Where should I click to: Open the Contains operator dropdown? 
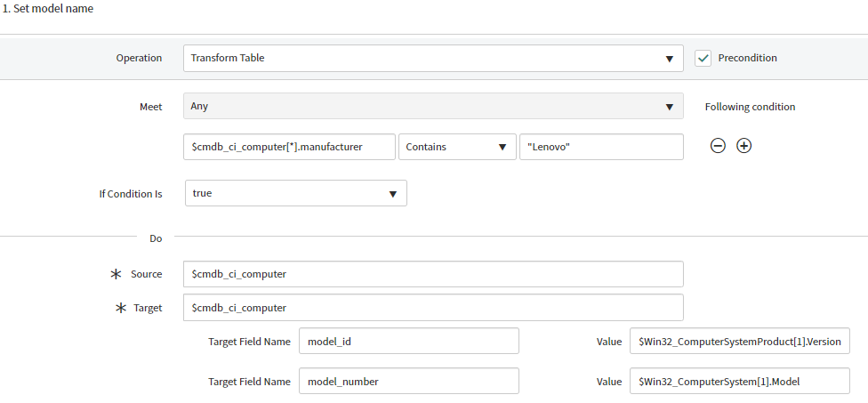[x=457, y=147]
